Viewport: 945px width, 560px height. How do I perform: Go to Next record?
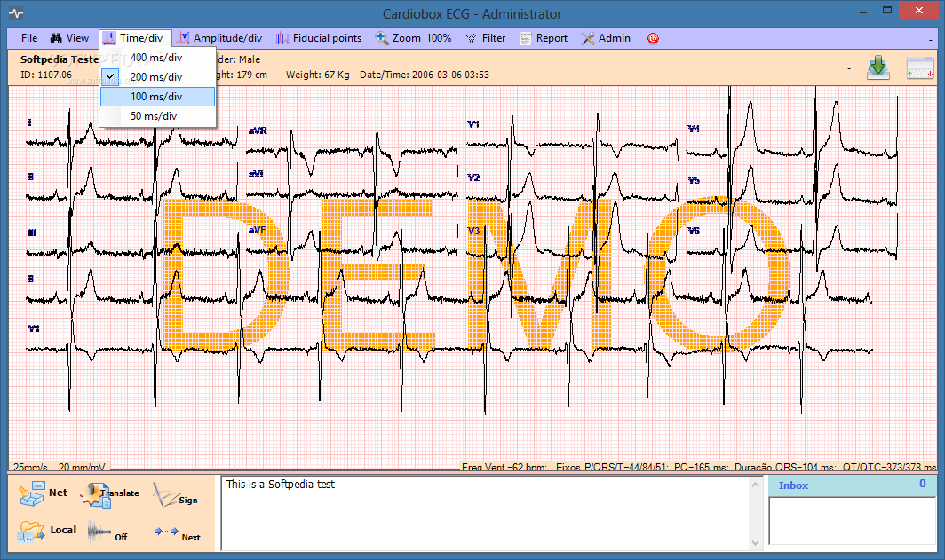[178, 534]
